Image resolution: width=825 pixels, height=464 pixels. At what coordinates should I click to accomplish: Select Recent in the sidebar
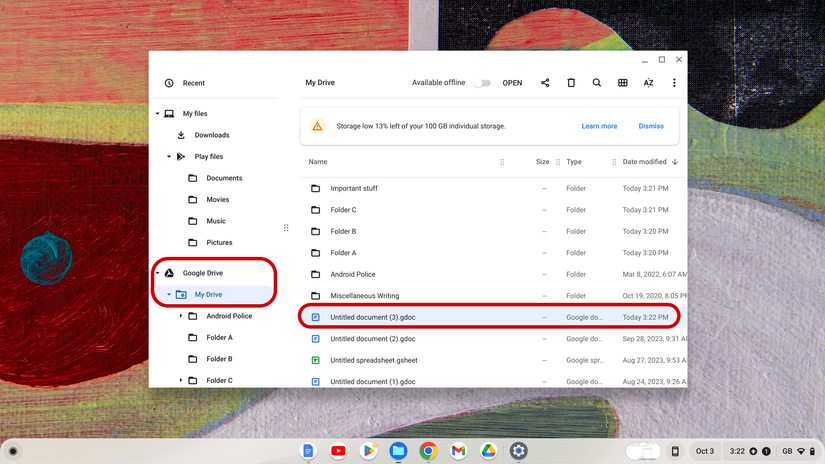pyautogui.click(x=193, y=83)
